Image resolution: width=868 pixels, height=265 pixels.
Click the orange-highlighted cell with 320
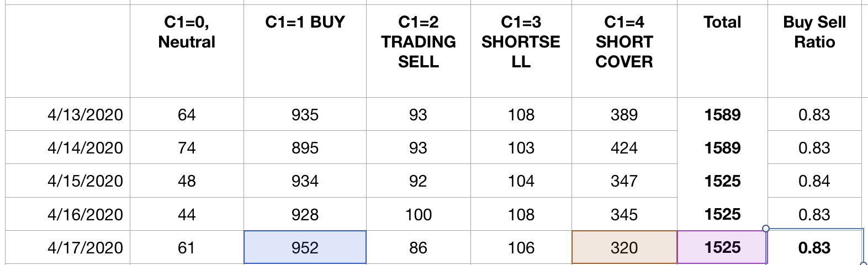[x=624, y=247]
